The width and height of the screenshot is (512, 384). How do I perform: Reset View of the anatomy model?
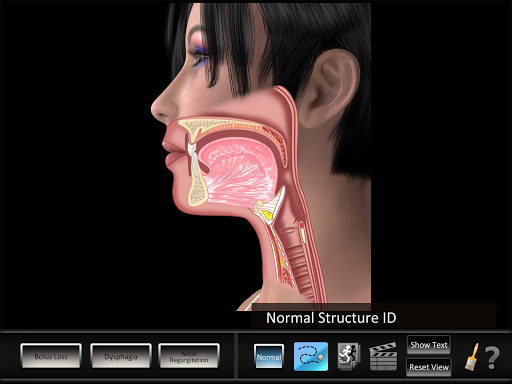click(429, 367)
